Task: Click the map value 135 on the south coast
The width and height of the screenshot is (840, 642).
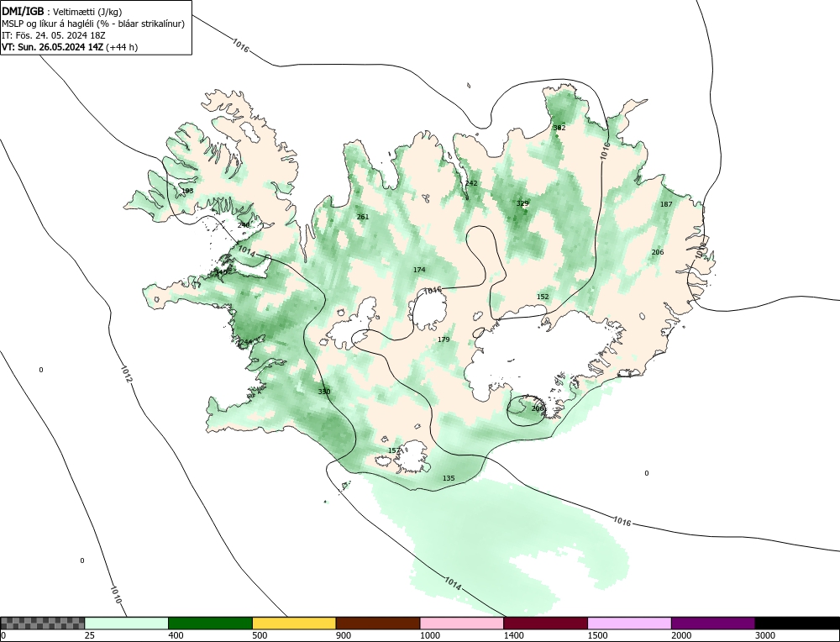Action: pos(449,478)
